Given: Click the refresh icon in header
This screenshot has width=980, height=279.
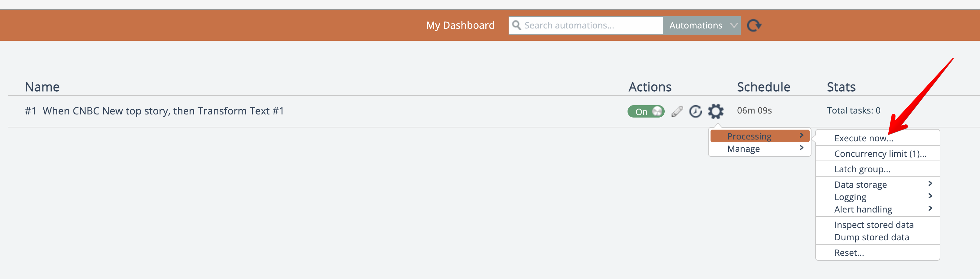Looking at the screenshot, I should pyautogui.click(x=754, y=25).
